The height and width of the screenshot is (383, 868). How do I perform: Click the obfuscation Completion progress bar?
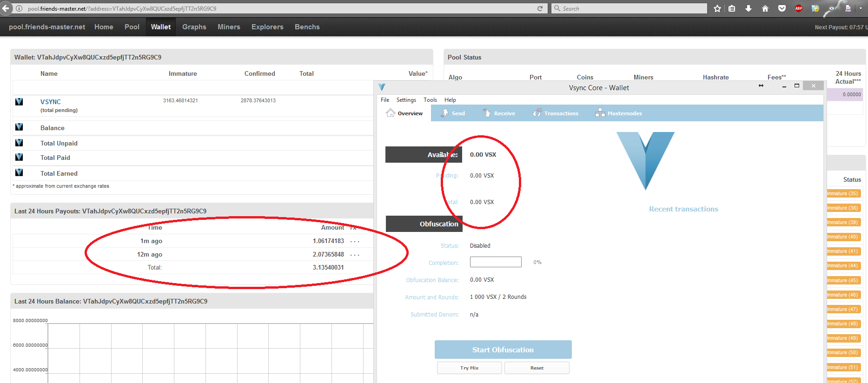[x=496, y=262]
